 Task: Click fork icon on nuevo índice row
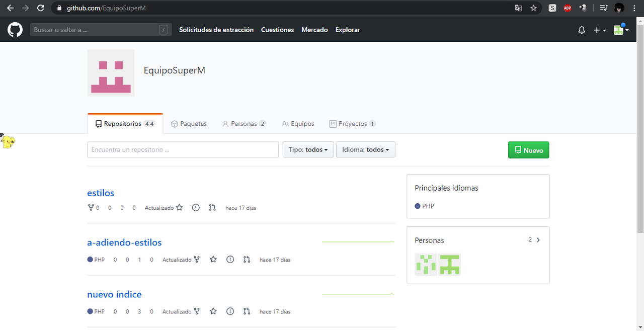[197, 311]
